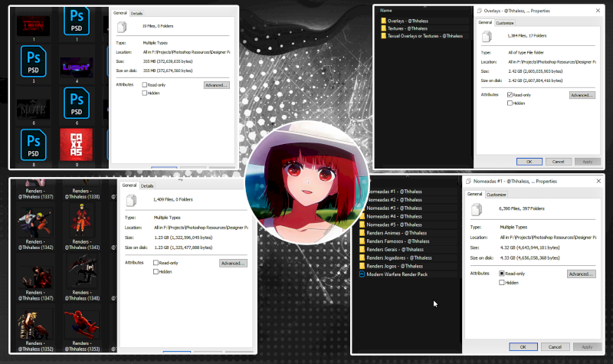Click Cancel in Nomeadas #1 Properties dialog
This screenshot has width=613, height=364.
tap(557, 346)
